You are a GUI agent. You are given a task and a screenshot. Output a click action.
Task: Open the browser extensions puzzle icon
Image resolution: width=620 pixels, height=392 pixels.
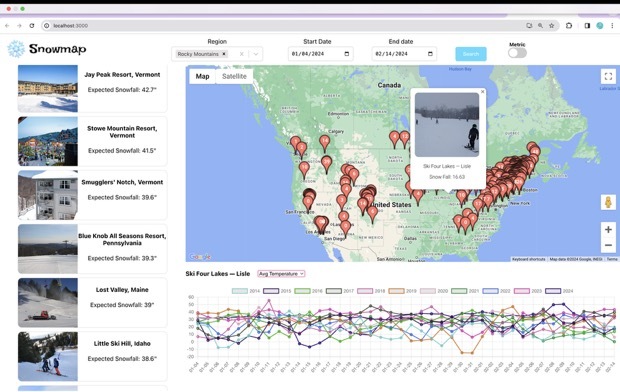pos(569,26)
